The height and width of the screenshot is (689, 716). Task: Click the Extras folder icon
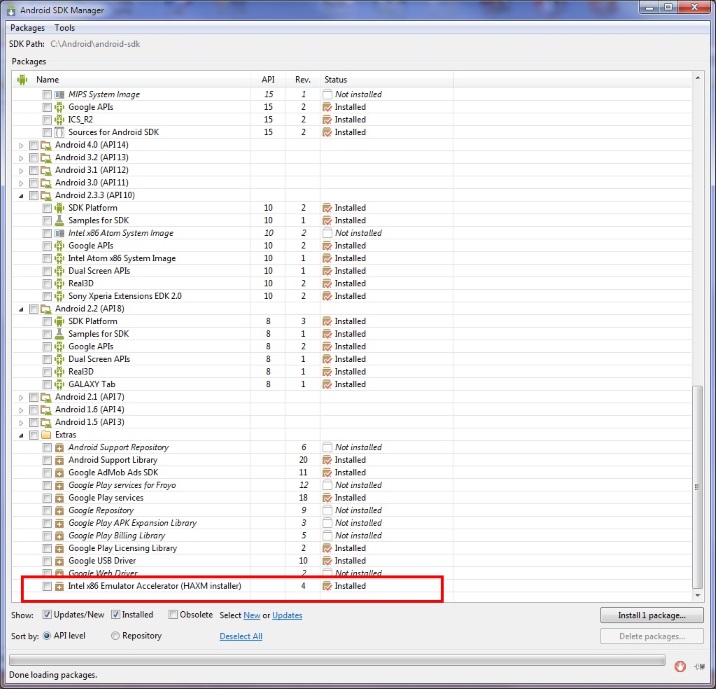(46, 435)
